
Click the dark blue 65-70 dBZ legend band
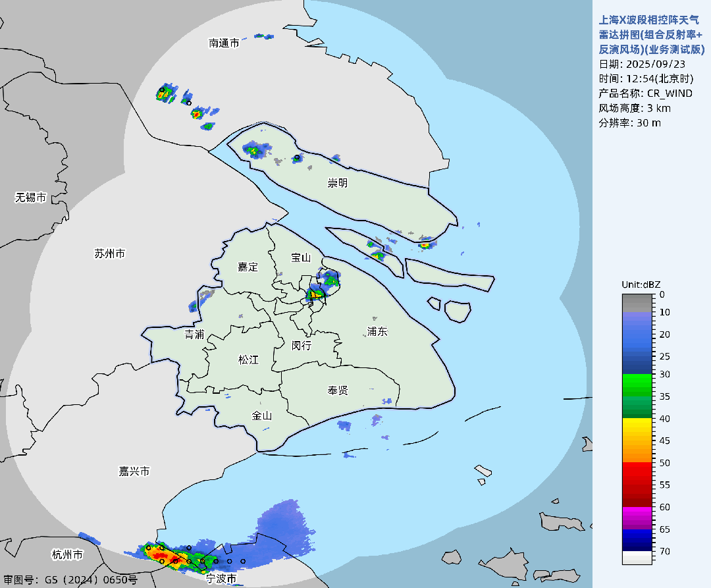[x=637, y=540]
